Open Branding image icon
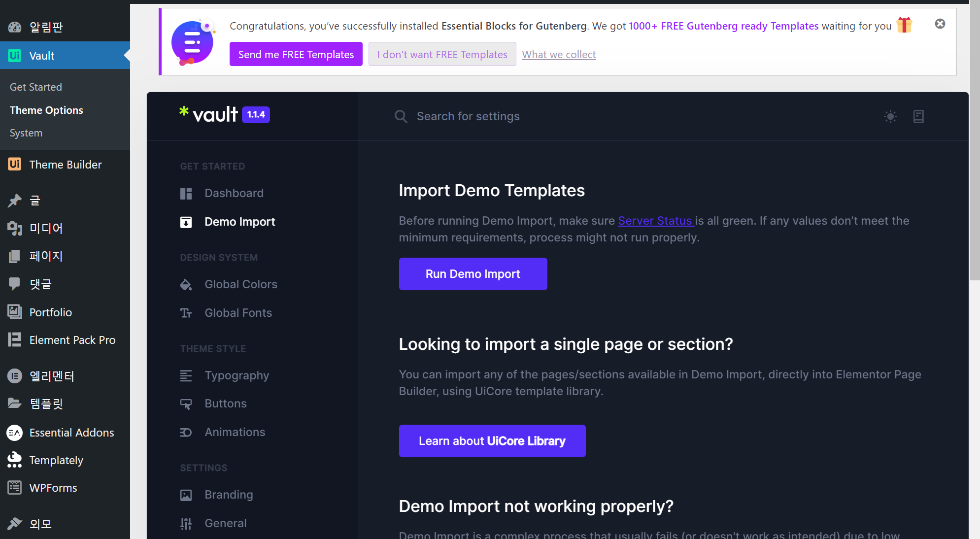 [x=186, y=495]
